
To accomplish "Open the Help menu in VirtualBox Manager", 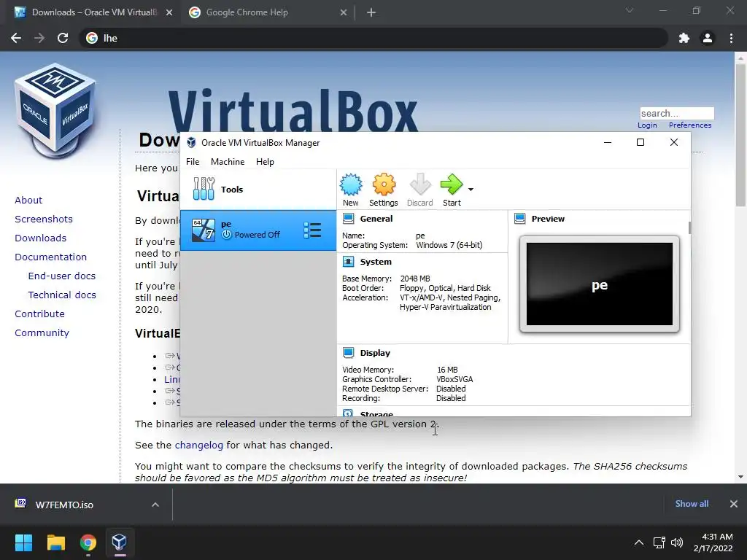I will [265, 162].
